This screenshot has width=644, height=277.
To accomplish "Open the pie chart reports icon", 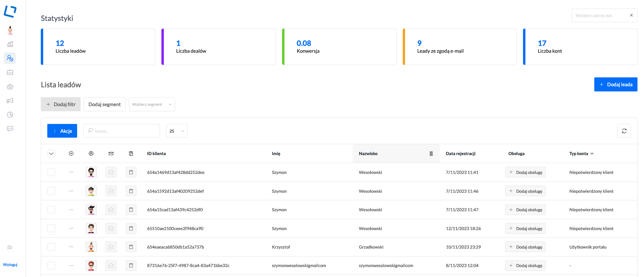I will (10, 115).
